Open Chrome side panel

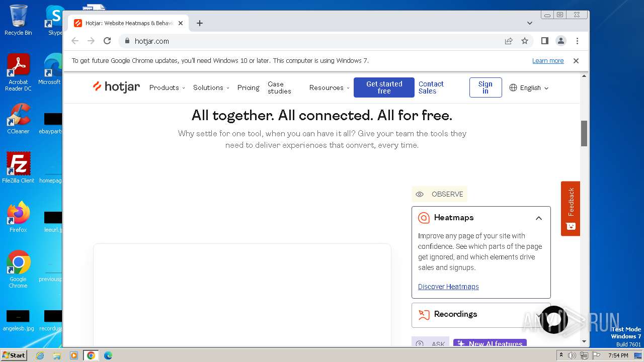[544, 41]
